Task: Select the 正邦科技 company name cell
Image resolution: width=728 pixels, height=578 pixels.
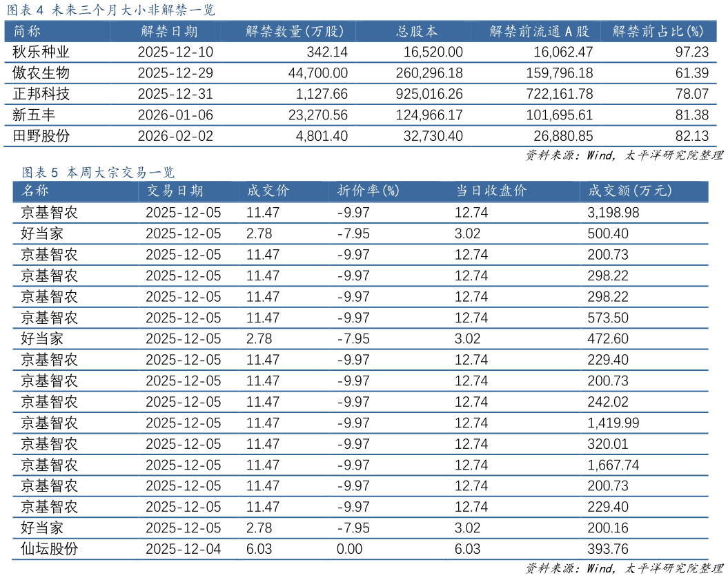Action: click(x=41, y=94)
